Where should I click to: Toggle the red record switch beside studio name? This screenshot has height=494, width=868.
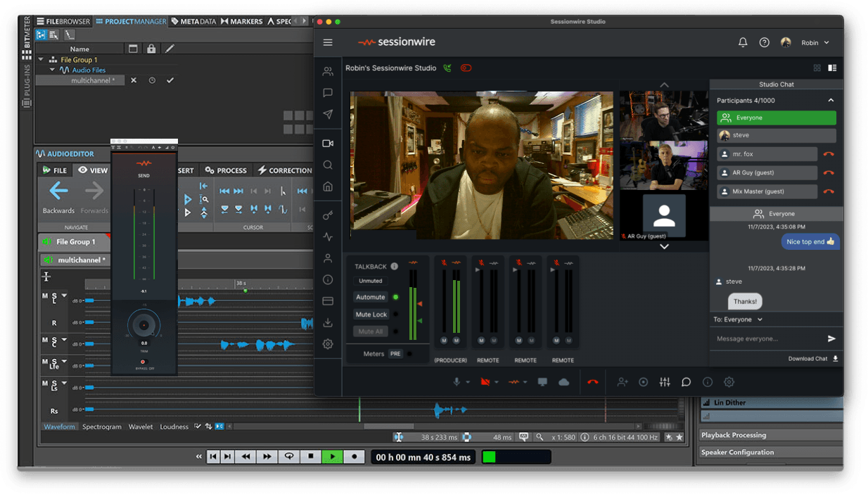pyautogui.click(x=466, y=68)
